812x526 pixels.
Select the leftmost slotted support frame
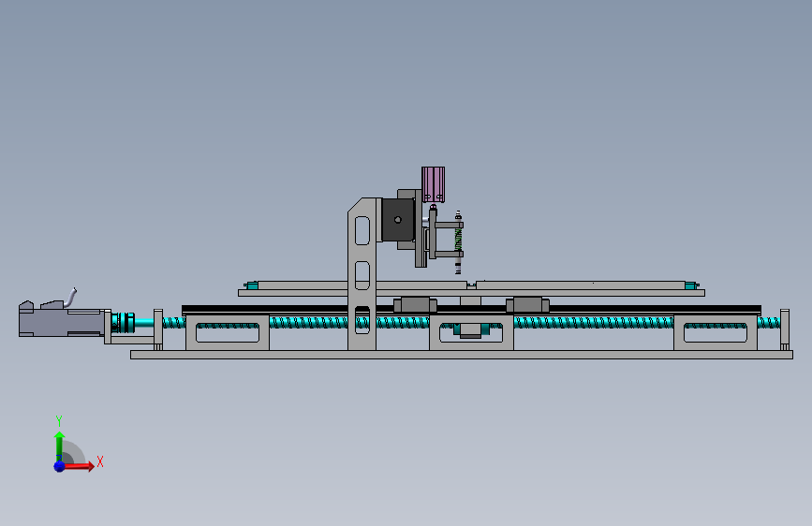[228, 333]
